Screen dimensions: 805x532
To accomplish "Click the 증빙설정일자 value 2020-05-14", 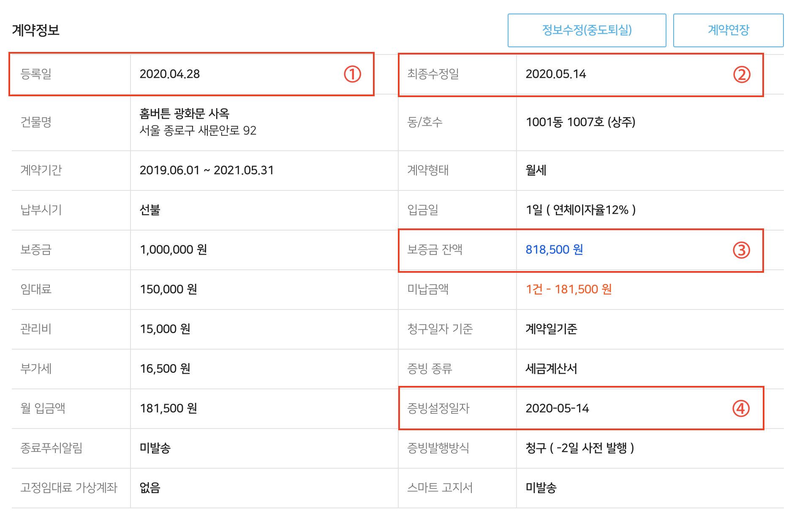I will (557, 408).
